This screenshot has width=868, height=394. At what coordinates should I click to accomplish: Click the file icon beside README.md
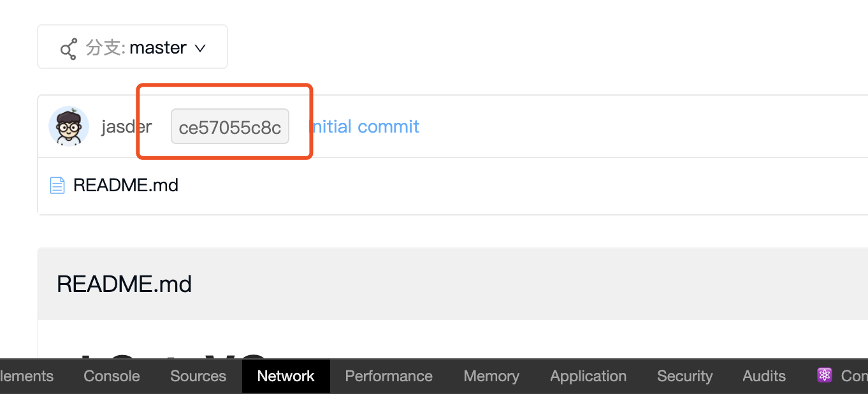click(57, 186)
